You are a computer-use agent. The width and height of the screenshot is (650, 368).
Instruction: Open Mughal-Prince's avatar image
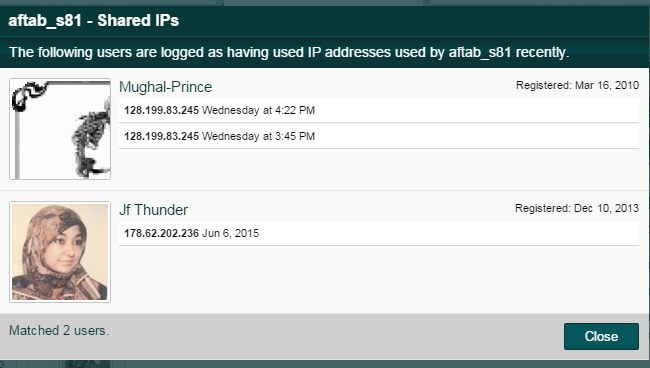tap(60, 129)
